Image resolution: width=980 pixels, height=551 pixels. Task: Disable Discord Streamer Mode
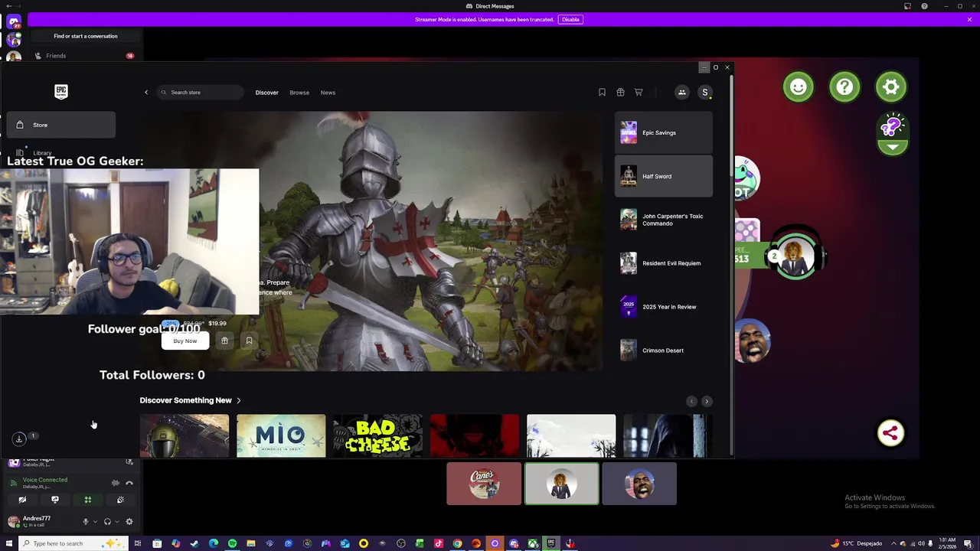[x=570, y=19]
